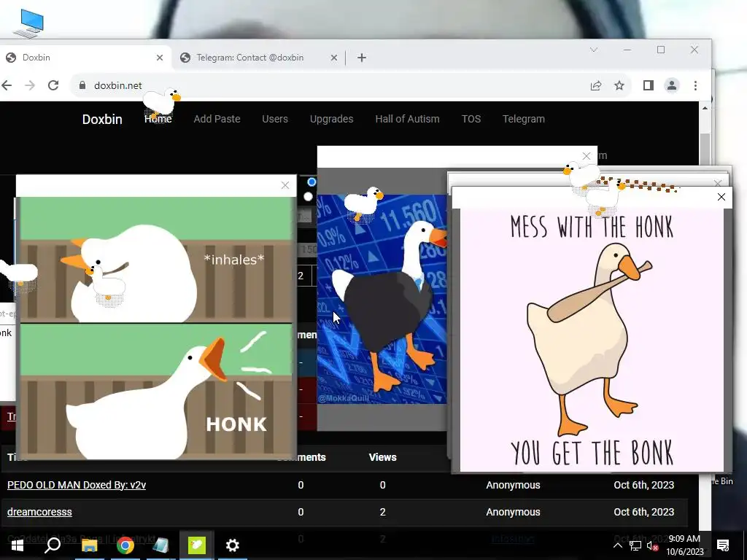Close the Telegram Contact tab
Image resolution: width=747 pixels, height=560 pixels.
click(334, 58)
